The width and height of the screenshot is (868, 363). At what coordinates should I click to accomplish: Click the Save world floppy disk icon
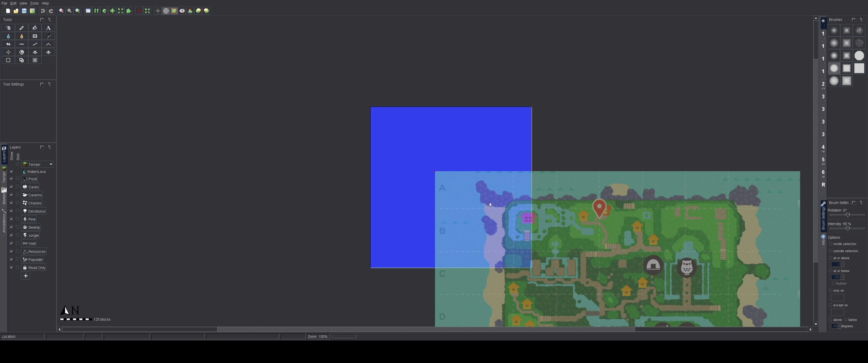24,11
